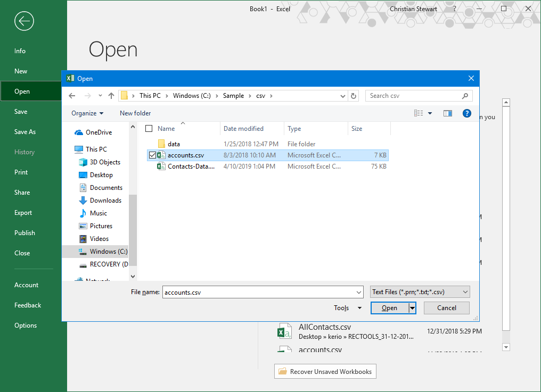Open the Organize menu
The height and width of the screenshot is (392, 541).
[87, 113]
